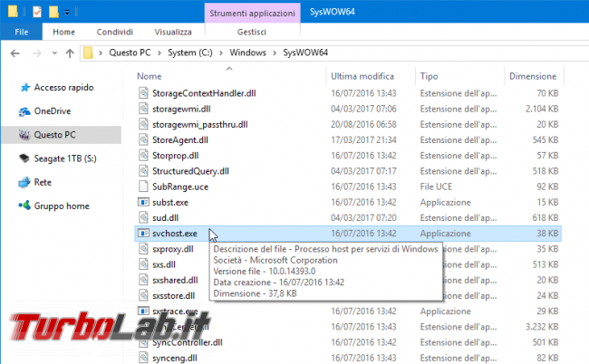Click the title bar folder icon
Screen dimensions: 589x364
coord(13,12)
